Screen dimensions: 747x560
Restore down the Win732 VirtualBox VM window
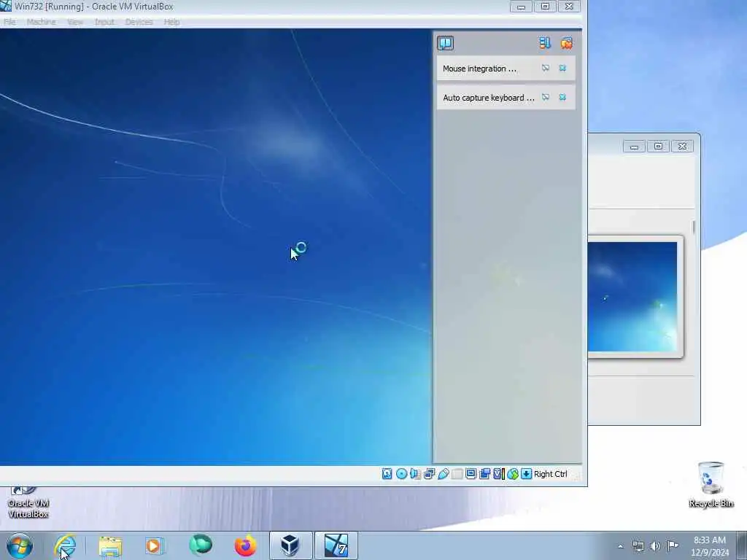coord(545,6)
